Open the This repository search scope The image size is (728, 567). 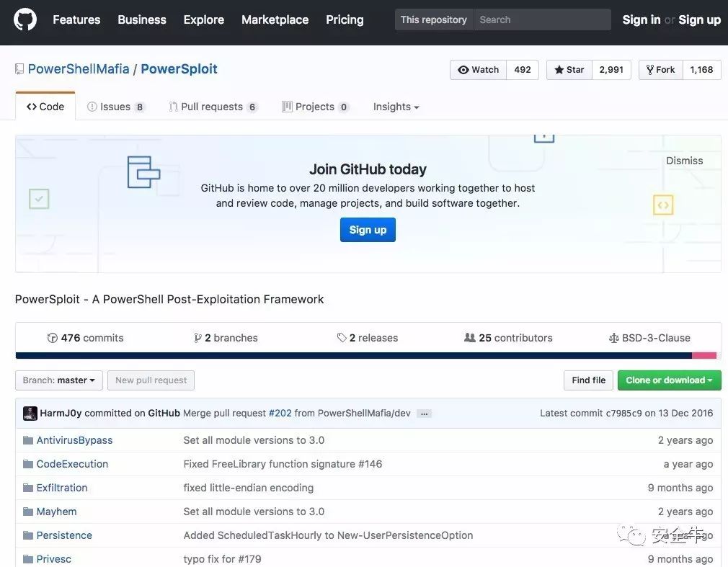coord(434,19)
